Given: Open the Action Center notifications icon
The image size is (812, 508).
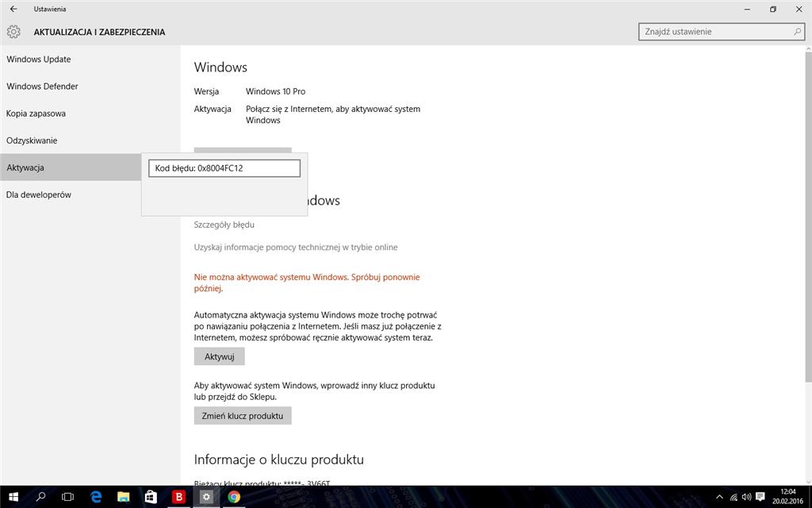Looking at the screenshot, I should coord(760,498).
